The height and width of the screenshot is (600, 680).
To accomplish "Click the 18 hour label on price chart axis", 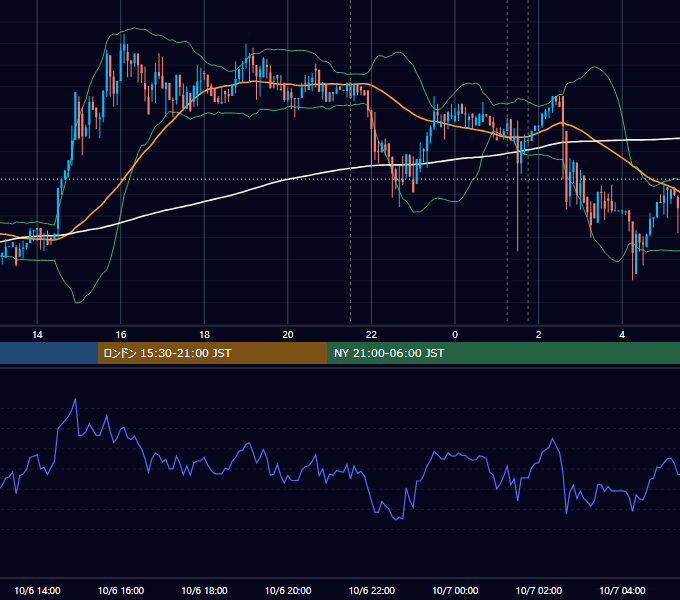I will (204, 335).
